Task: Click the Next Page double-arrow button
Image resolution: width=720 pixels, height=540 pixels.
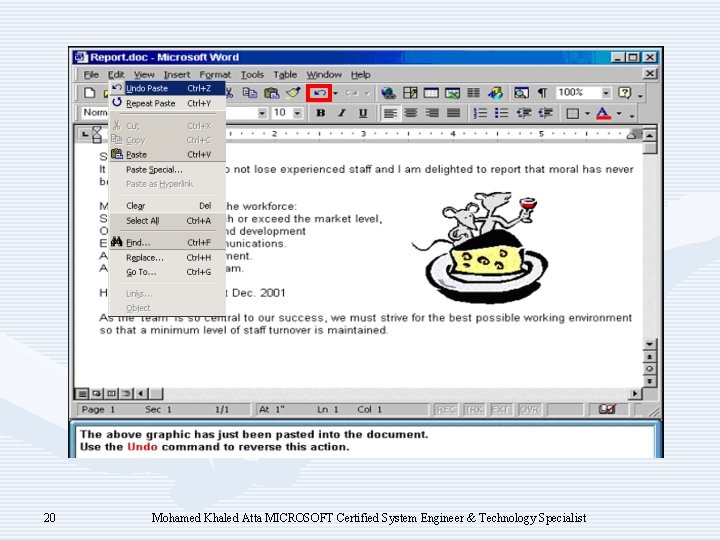Action: click(x=649, y=381)
